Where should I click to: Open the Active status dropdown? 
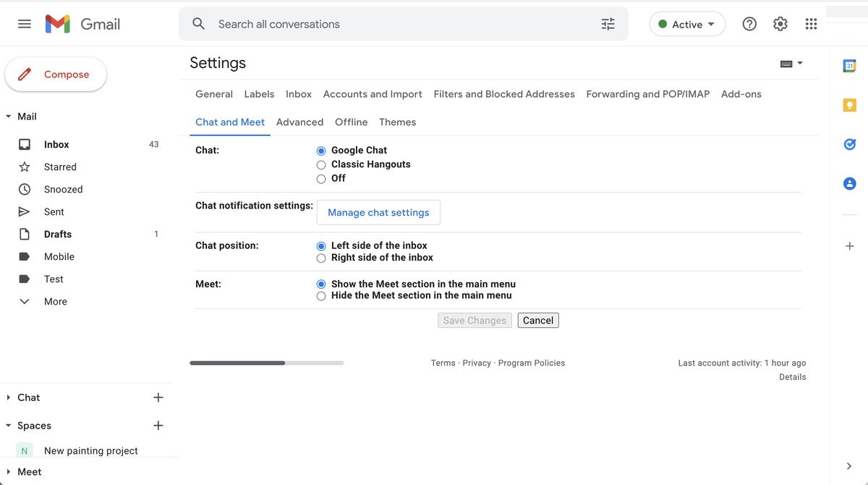687,24
